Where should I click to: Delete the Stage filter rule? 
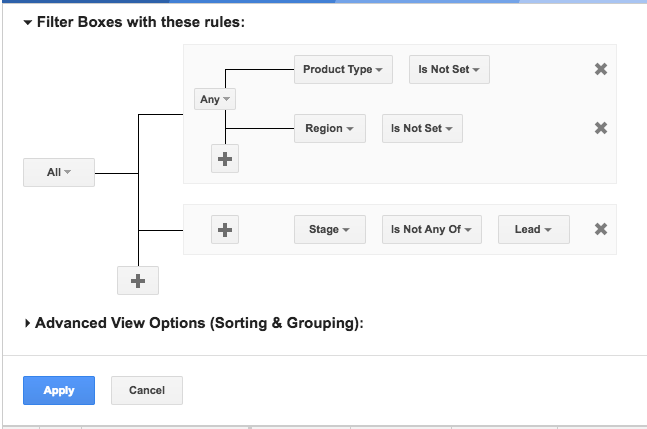click(x=601, y=229)
